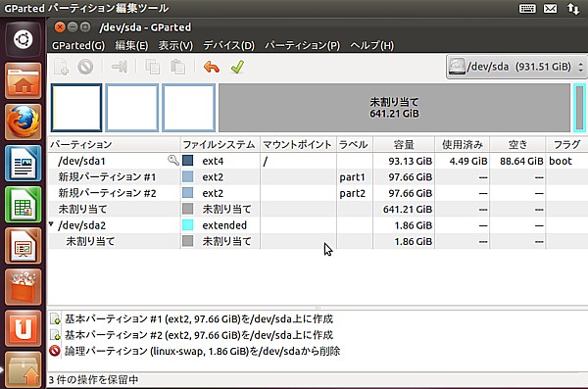
Task: Click the ext4 color swatch for /dev/sda1
Action: pyautogui.click(x=187, y=161)
